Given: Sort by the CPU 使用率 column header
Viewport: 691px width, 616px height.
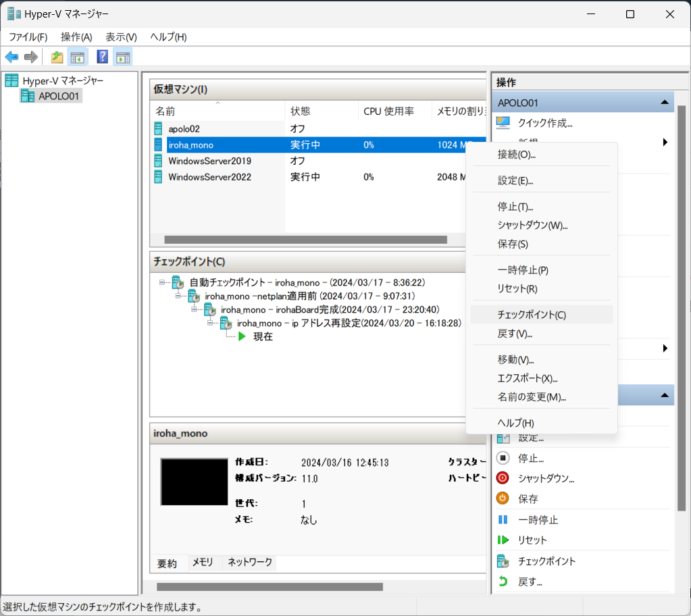Looking at the screenshot, I should pos(395,111).
